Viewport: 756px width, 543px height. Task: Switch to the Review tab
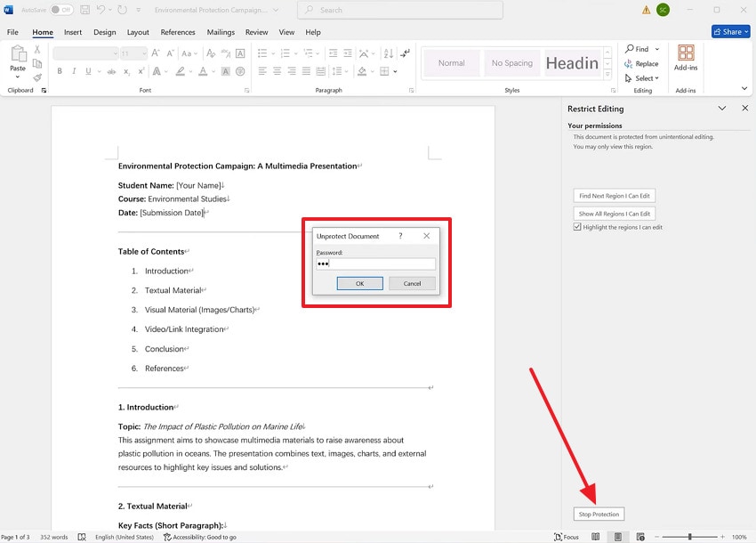(x=256, y=32)
